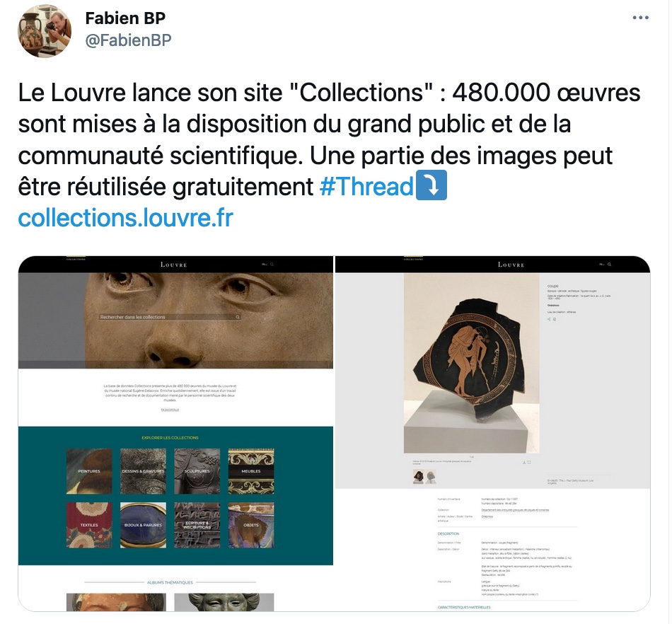This screenshot has width=672, height=624.
Task: Click the blue arrow emoji after #Thread
Action: click(431, 185)
